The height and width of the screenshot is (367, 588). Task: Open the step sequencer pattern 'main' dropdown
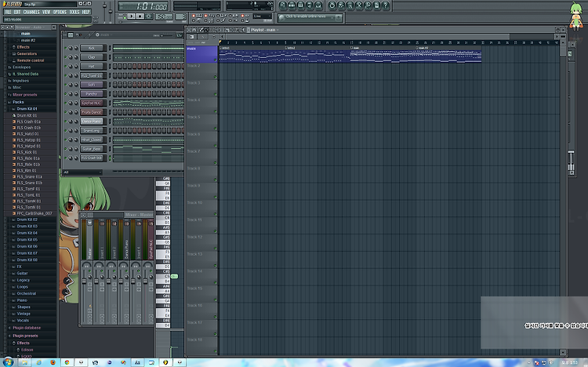click(x=104, y=35)
